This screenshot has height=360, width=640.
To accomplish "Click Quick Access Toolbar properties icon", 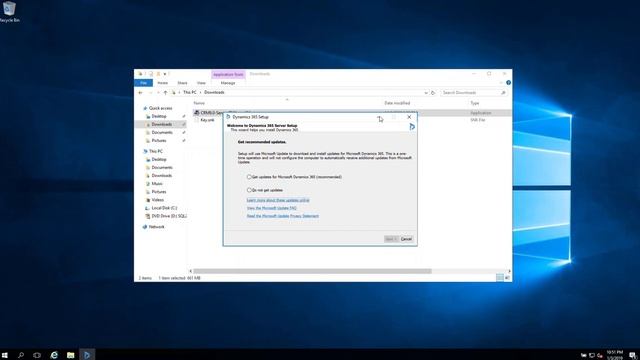I will click(x=151, y=74).
